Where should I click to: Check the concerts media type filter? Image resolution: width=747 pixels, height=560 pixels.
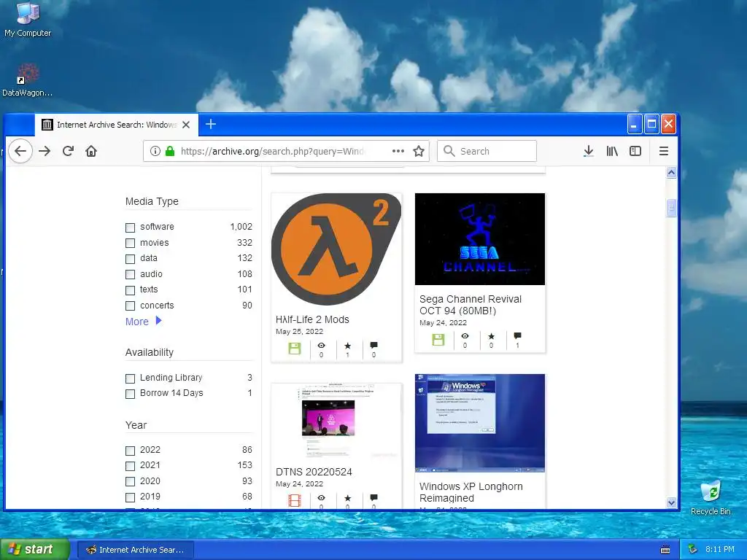pos(130,306)
